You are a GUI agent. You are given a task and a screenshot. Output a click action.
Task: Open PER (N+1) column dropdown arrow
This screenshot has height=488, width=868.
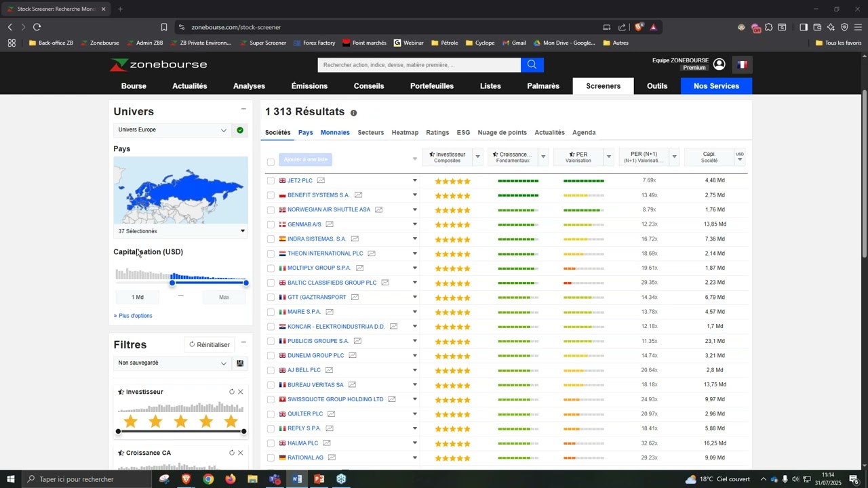[674, 157]
